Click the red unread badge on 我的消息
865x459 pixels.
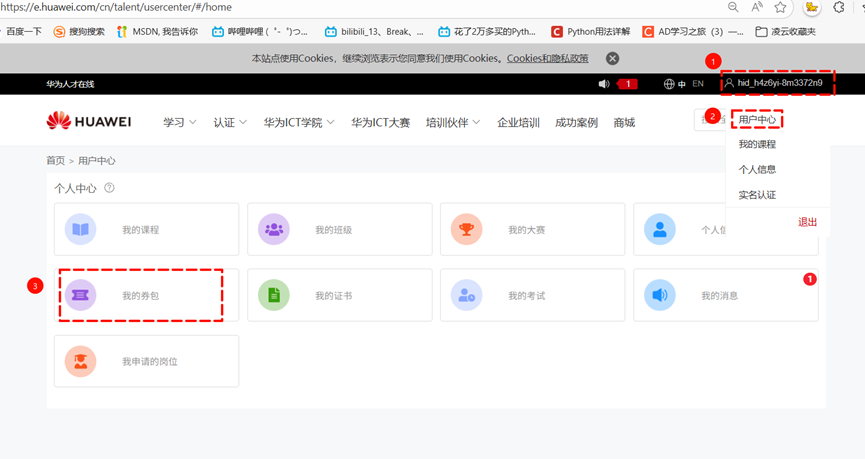pos(809,279)
